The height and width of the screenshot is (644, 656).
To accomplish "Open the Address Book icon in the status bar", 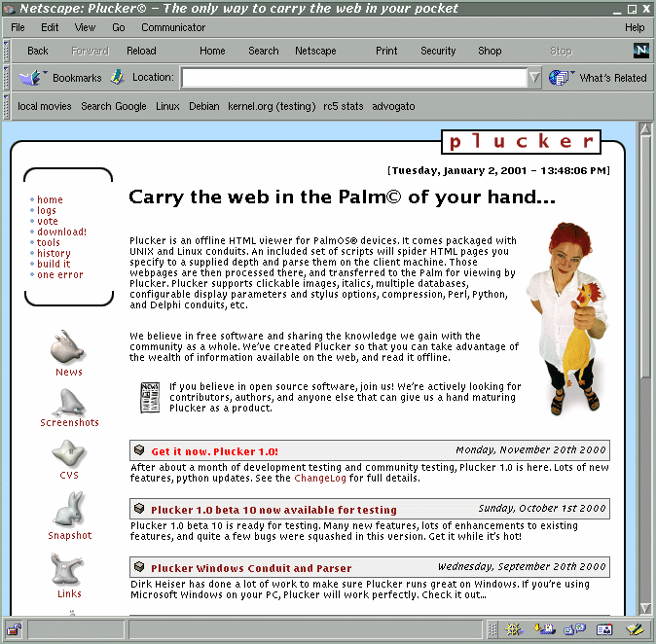I will tap(604, 629).
